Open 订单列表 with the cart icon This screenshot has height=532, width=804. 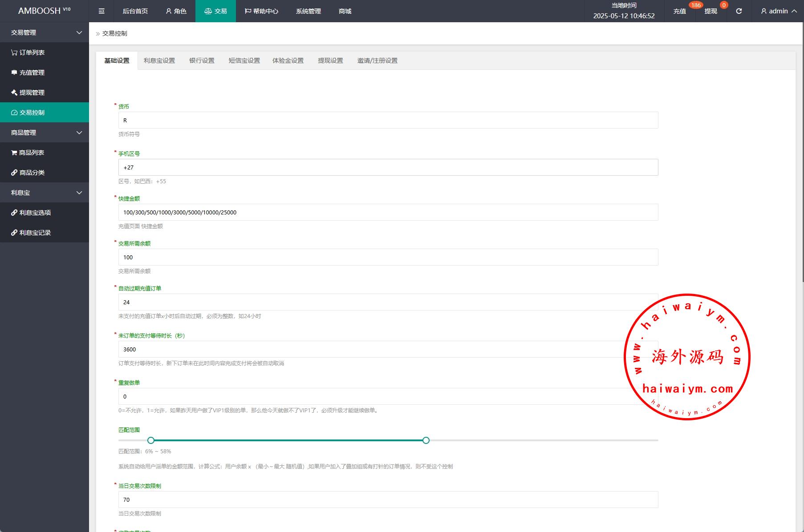coord(28,52)
